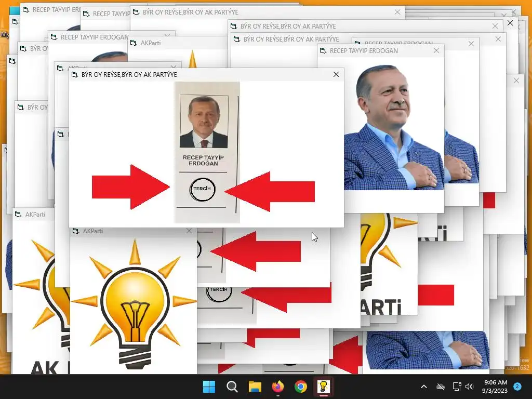Open taskbar Search magnifier
The image size is (532, 399).
coord(232,387)
